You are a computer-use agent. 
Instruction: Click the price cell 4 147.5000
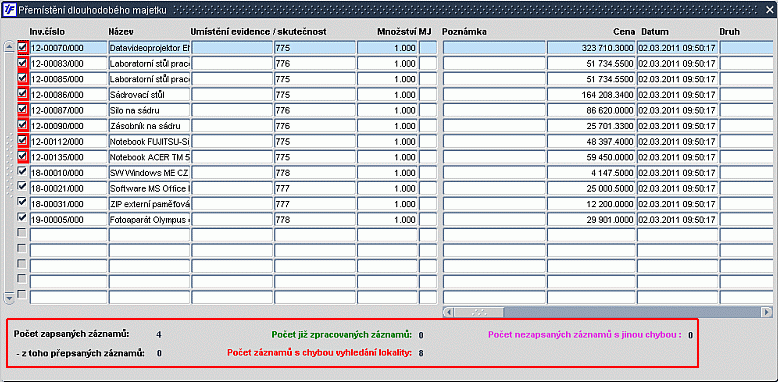[591, 173]
